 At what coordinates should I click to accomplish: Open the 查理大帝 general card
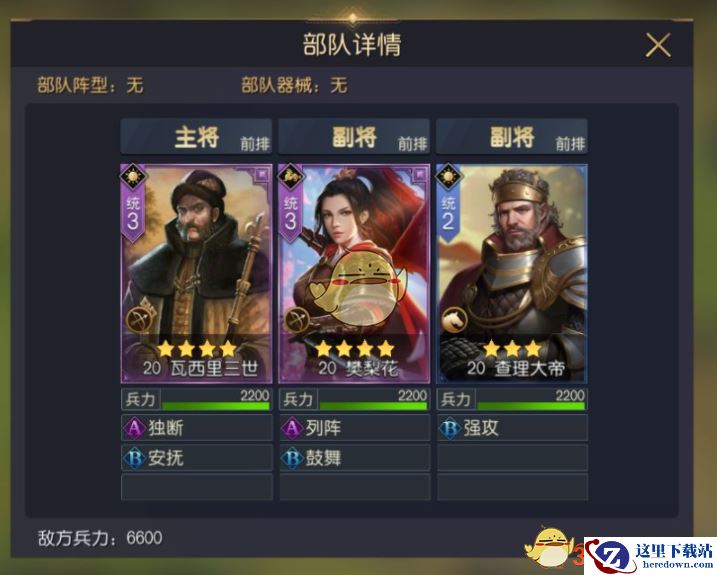coord(512,274)
